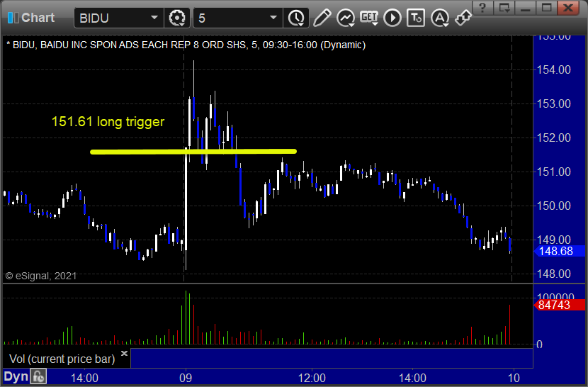Click the 'Vol (current price bar)' label
The height and width of the screenshot is (387, 588).
tap(62, 359)
